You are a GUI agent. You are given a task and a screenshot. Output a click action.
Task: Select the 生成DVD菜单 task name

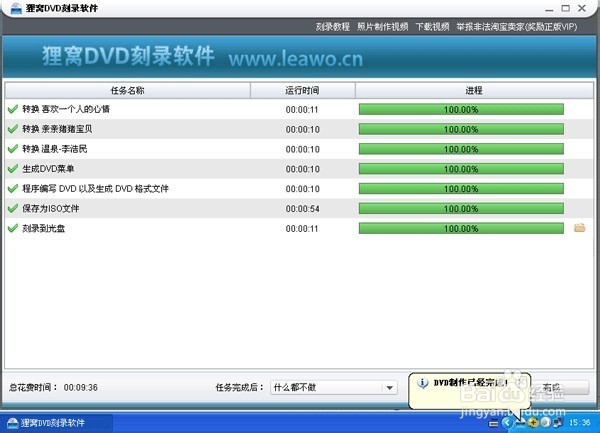[x=48, y=169]
